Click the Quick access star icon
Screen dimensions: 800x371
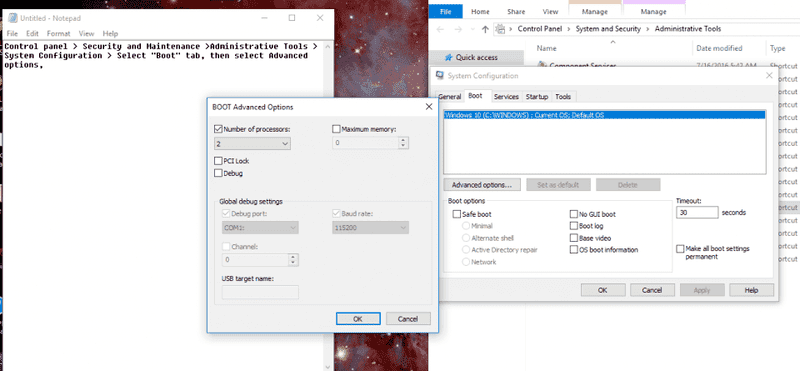[x=448, y=57]
